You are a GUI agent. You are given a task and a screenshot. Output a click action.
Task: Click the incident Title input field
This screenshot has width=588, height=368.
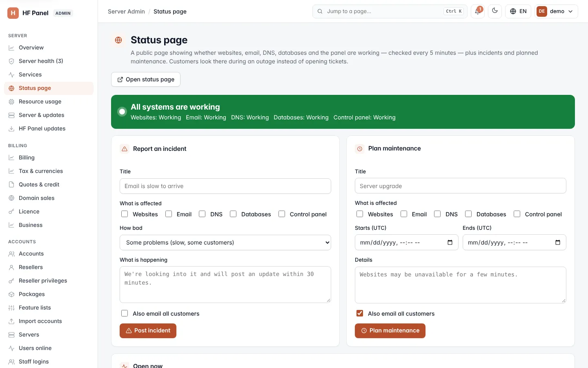coord(225,186)
